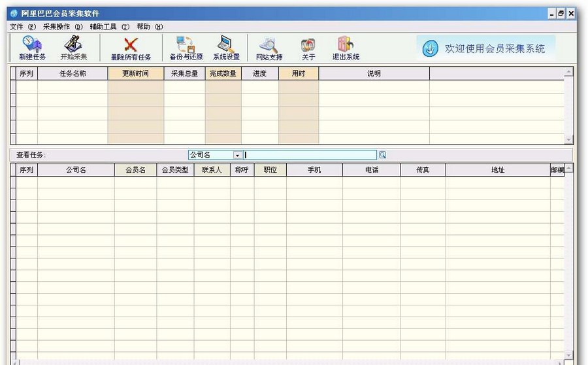Open 备份与还原 backup and restore
This screenshot has width=588, height=365.
[x=186, y=48]
